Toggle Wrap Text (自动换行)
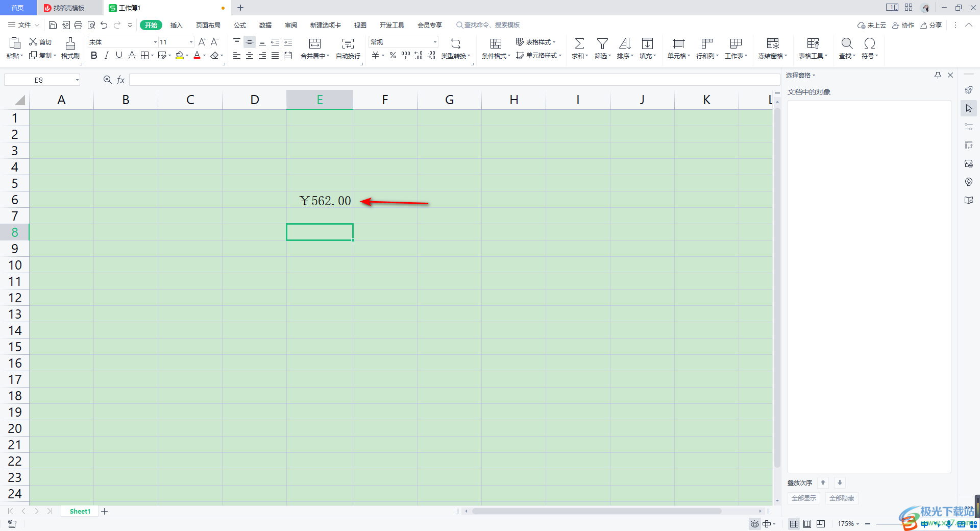Viewport: 980px width, 531px height. click(x=348, y=48)
